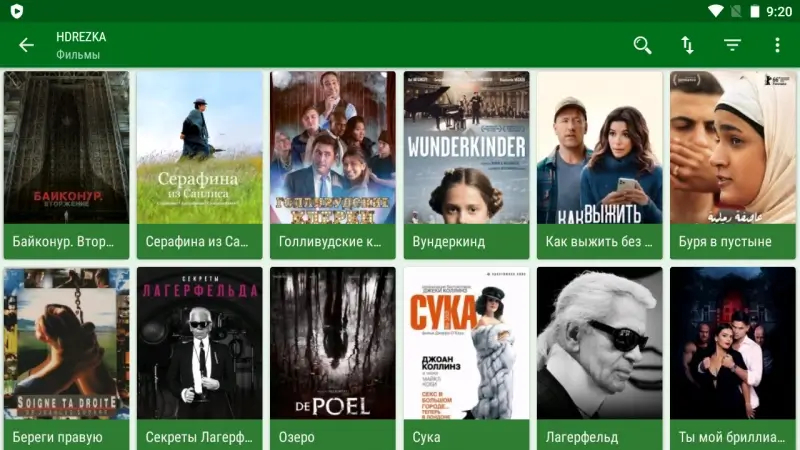Viewport: 800px width, 450px height.
Task: Open the Wunderkinder poster thumbnail
Action: point(466,147)
